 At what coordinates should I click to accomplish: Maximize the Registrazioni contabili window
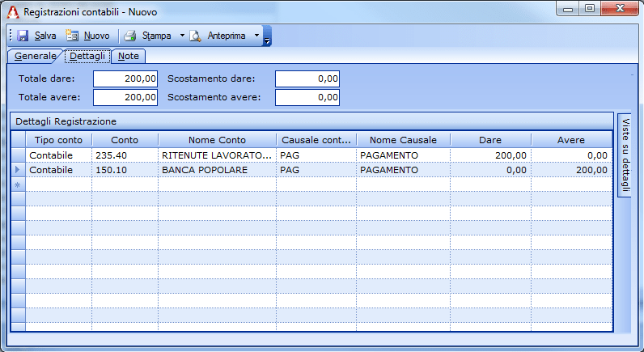point(590,8)
